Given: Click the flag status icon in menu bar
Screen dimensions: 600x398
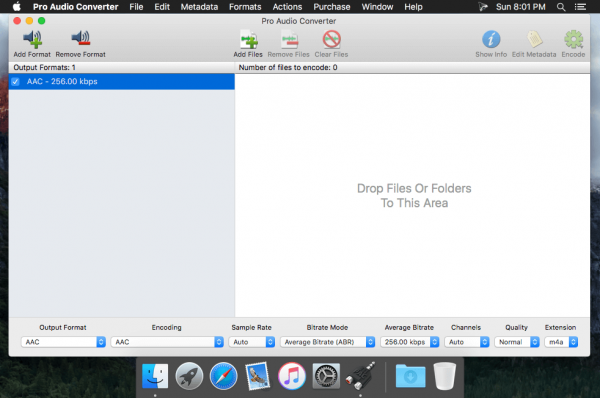Looking at the screenshot, I should pos(483,7).
